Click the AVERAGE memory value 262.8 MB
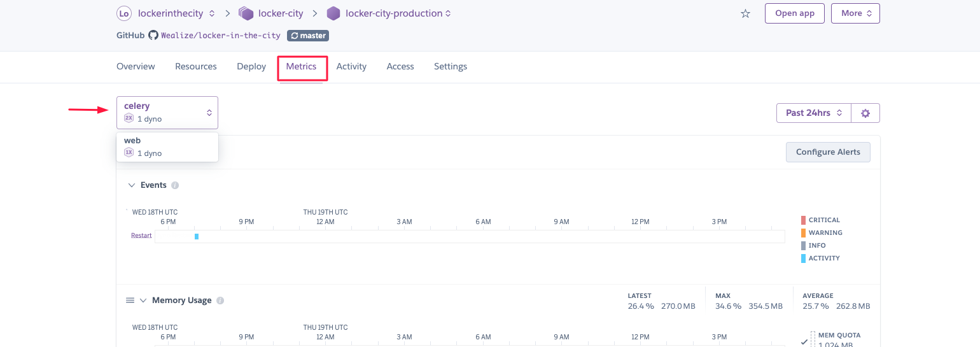Viewport: 980px width, 347px height. point(853,306)
